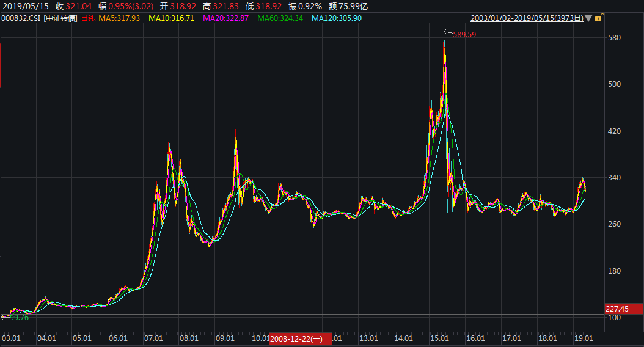
Task: Click the 0.95%(3.02) change value
Action: click(131, 6)
